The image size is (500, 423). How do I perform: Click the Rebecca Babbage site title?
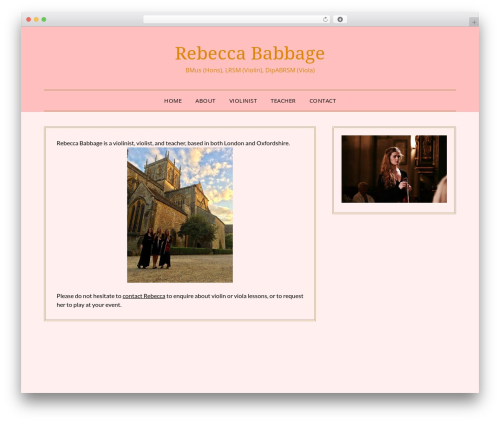tap(250, 53)
